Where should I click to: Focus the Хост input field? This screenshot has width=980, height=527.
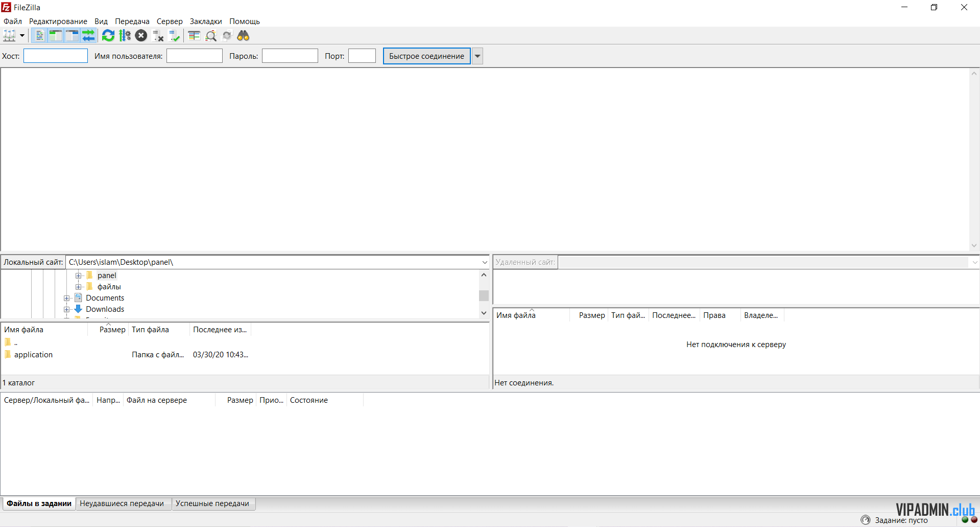coord(56,56)
